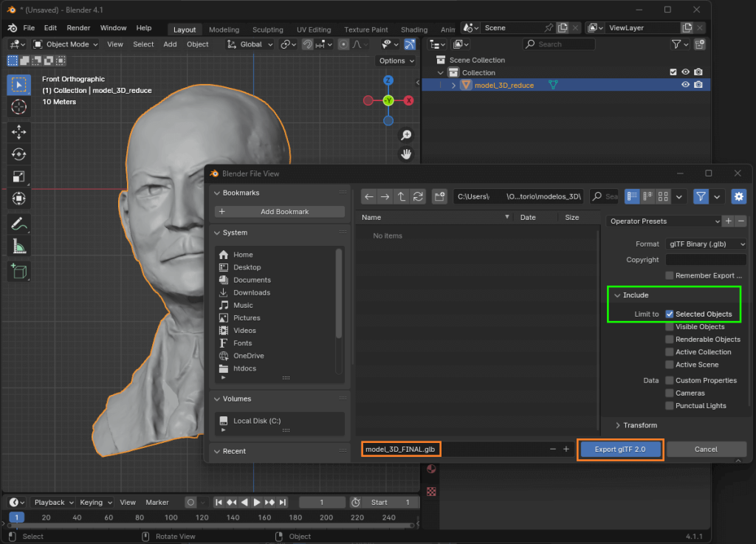Click Export glTF 2.0 button
The height and width of the screenshot is (544, 756).
(x=620, y=449)
